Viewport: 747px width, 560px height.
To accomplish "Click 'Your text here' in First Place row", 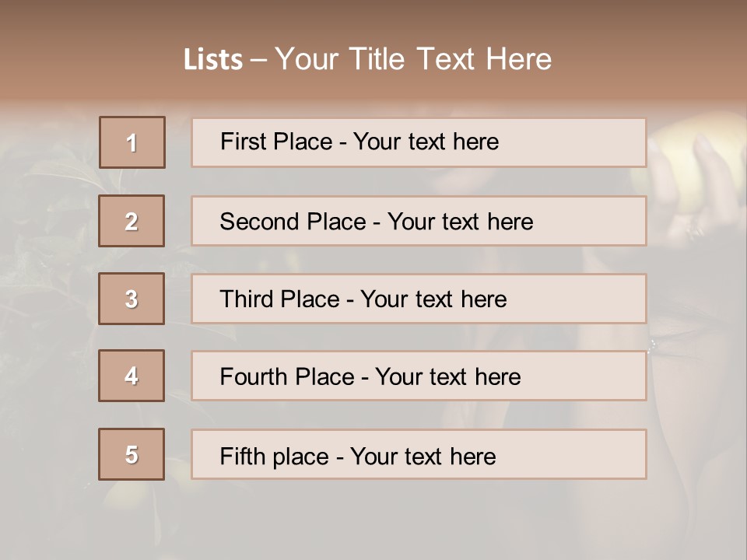I will point(426,142).
